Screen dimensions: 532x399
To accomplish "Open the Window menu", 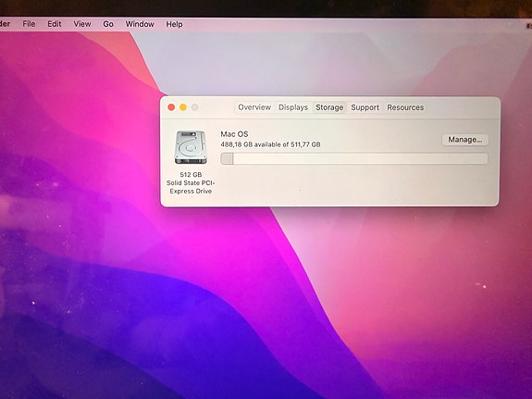I will click(x=140, y=24).
